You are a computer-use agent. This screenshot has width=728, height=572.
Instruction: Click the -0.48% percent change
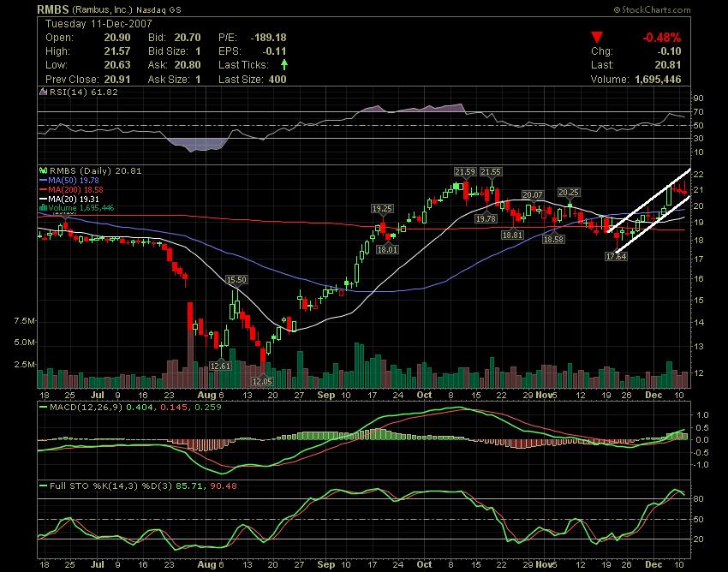[x=661, y=38]
